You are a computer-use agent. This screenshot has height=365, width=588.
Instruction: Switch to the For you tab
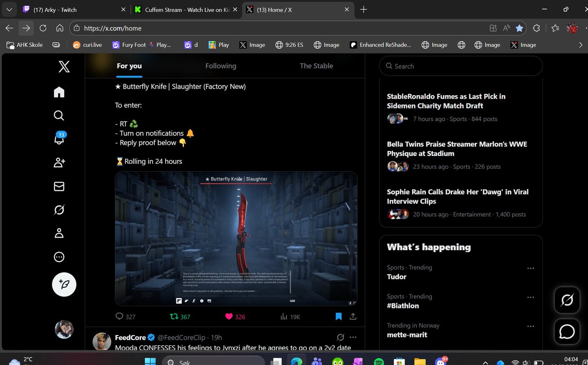pos(129,66)
